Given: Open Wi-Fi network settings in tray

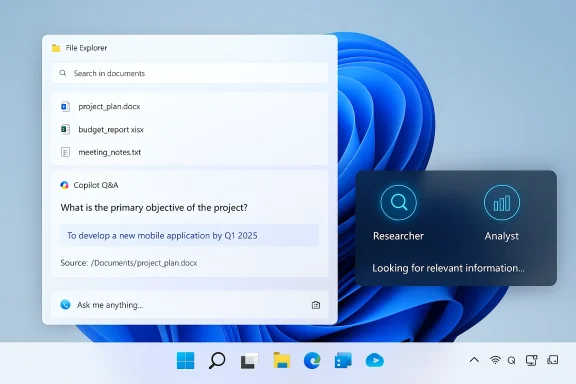Looking at the screenshot, I should coord(495,360).
